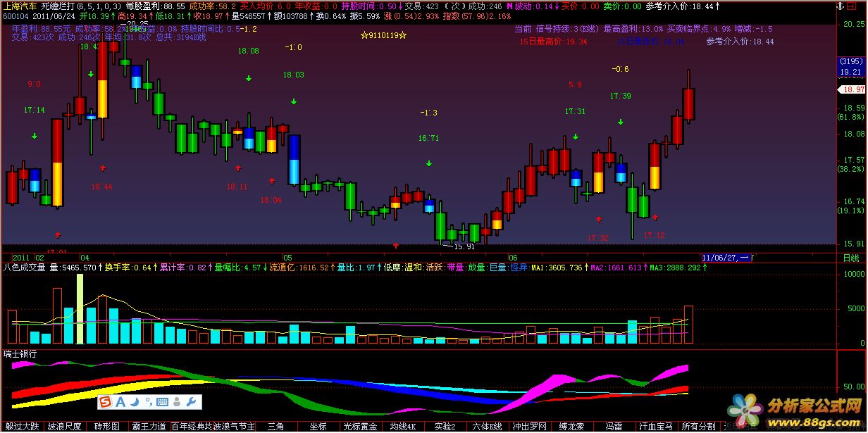Click the red 17.12 signal label

654,235
